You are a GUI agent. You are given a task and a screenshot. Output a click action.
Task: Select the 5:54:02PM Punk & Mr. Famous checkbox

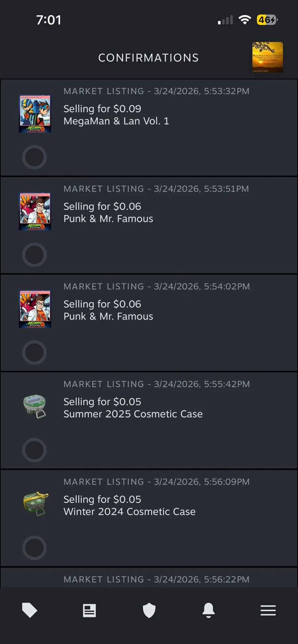pyautogui.click(x=34, y=352)
